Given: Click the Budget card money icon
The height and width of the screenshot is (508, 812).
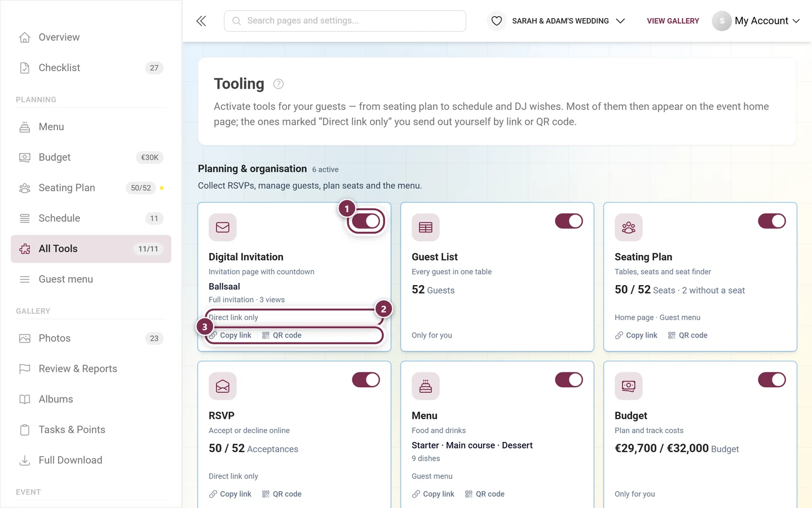Looking at the screenshot, I should 629,386.
